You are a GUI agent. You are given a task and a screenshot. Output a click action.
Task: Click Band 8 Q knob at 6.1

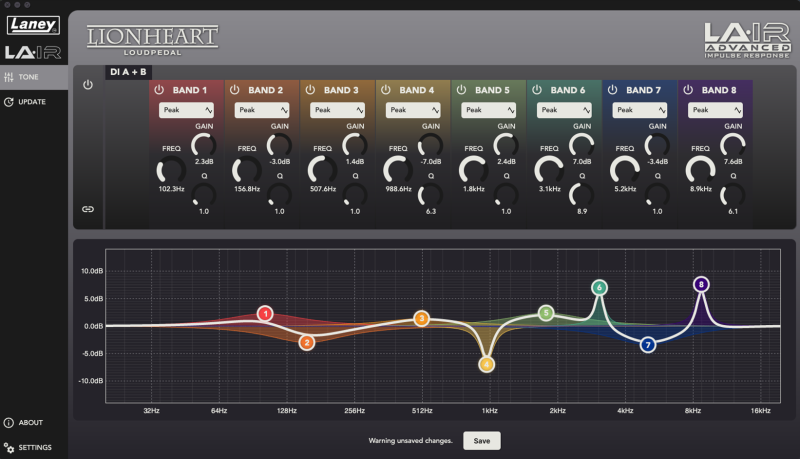point(732,195)
